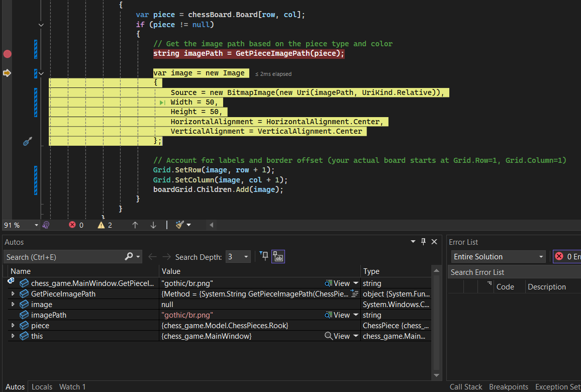Click the column filter icon in Error List header
This screenshot has height=392, width=581.
tap(490, 283)
